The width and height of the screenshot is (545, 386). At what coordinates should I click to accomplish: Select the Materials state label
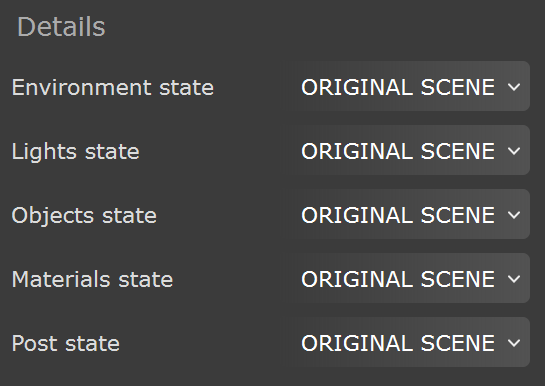click(92, 279)
